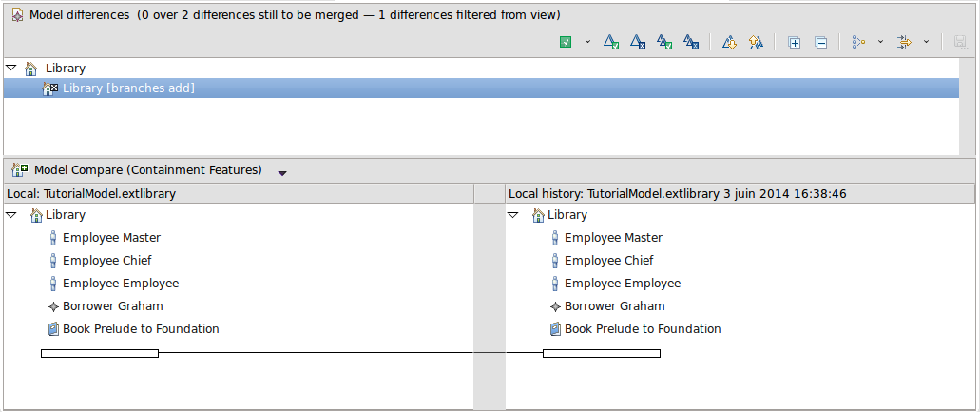
Task: Select the Library [branches add] difference
Action: pyautogui.click(x=128, y=88)
